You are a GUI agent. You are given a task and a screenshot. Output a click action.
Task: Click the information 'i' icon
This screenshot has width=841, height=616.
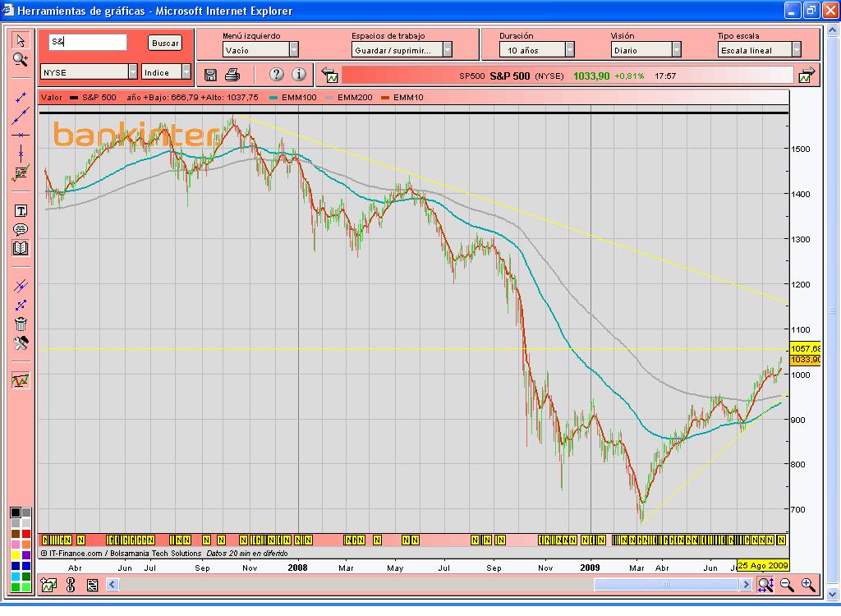(299, 75)
